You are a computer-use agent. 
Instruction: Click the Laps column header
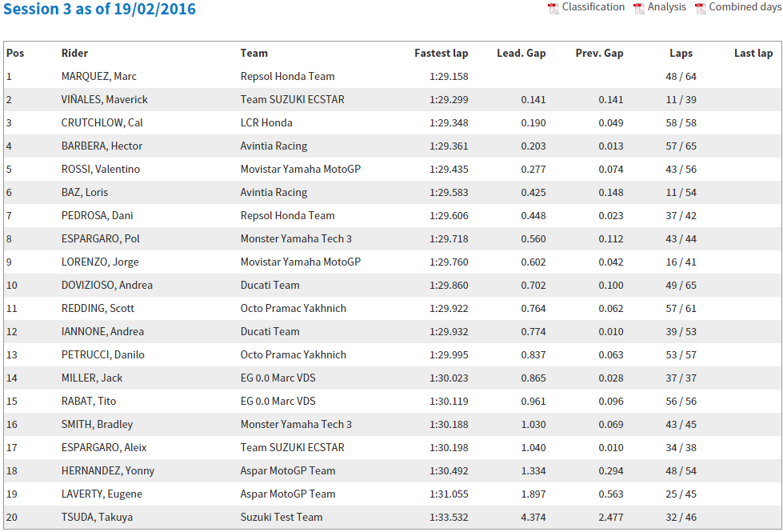pos(681,54)
